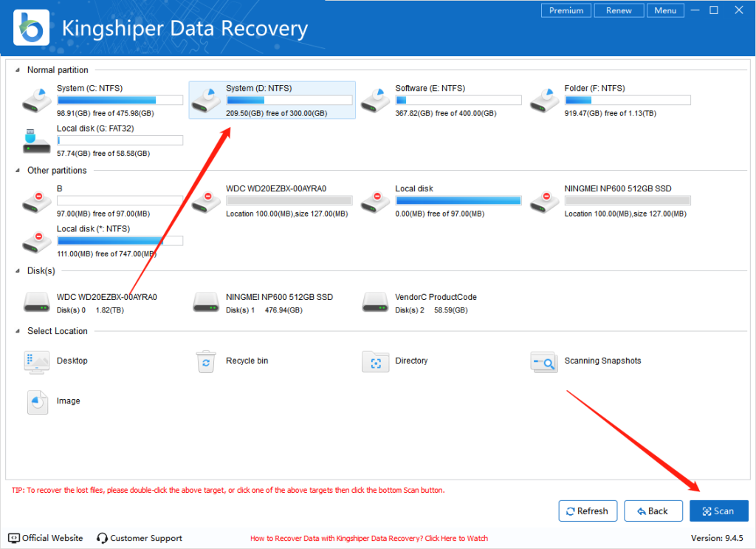The width and height of the screenshot is (756, 549).
Task: Click '57.74(GB) free of 58.58(GB)' text
Action: pos(103,154)
